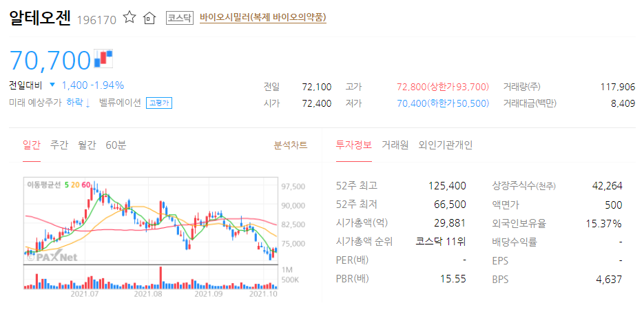644x312 pixels.
Task: Click the 이동평균선 legend label on chart
Action: [43, 185]
